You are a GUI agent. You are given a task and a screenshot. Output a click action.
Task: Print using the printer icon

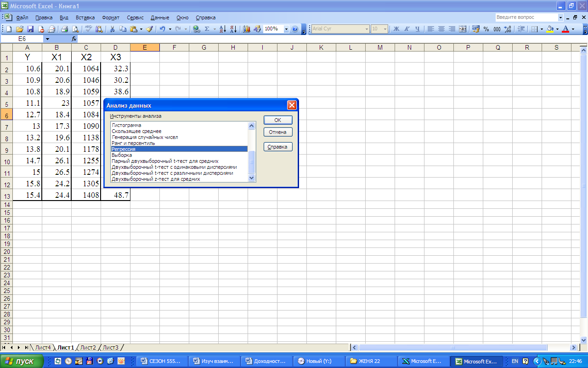[64, 29]
